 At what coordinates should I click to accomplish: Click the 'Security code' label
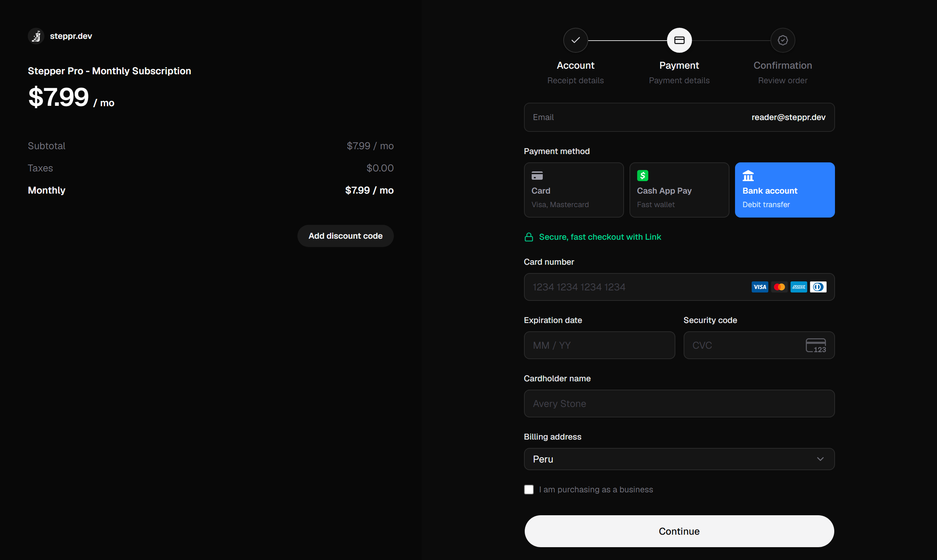click(710, 320)
